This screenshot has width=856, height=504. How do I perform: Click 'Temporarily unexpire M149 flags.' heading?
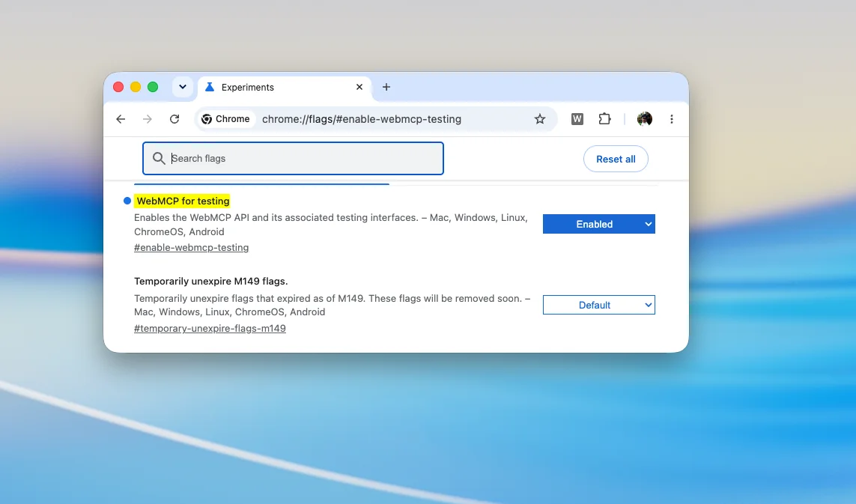click(x=210, y=282)
